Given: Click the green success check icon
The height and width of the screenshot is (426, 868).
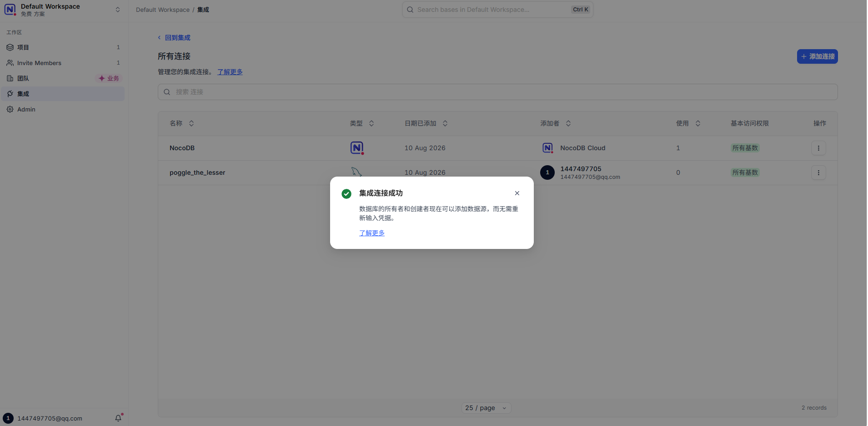Looking at the screenshot, I should click(x=346, y=194).
